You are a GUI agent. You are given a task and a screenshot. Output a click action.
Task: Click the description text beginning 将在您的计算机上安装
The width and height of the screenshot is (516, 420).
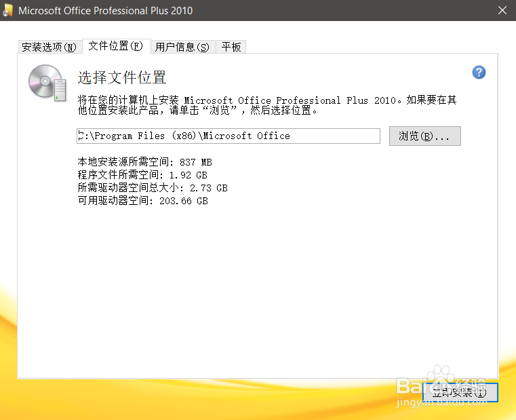coord(267,105)
